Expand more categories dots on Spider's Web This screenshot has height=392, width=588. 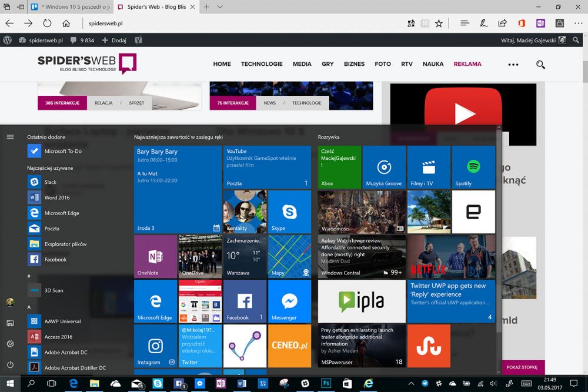click(x=513, y=65)
